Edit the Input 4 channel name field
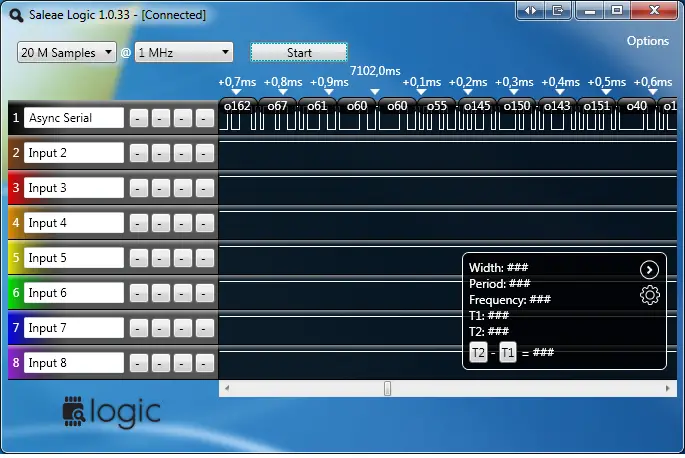This screenshot has width=685, height=458. point(74,222)
